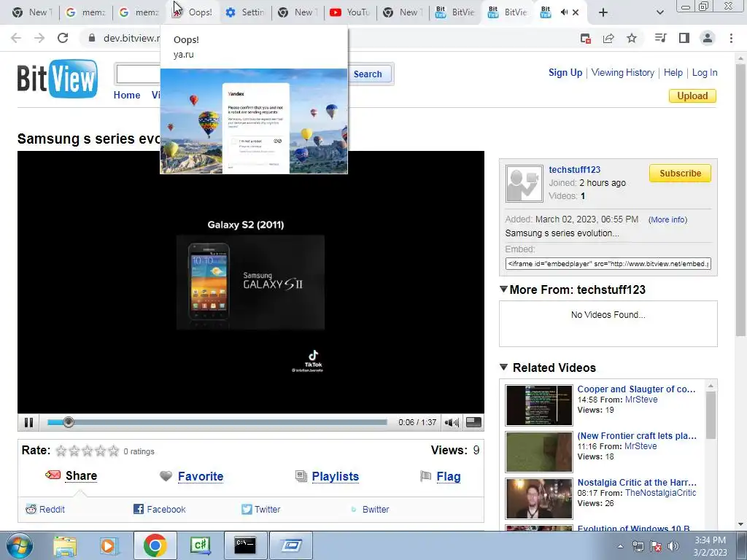The image size is (747, 560).
Task: Click the Search button
Action: 368,74
